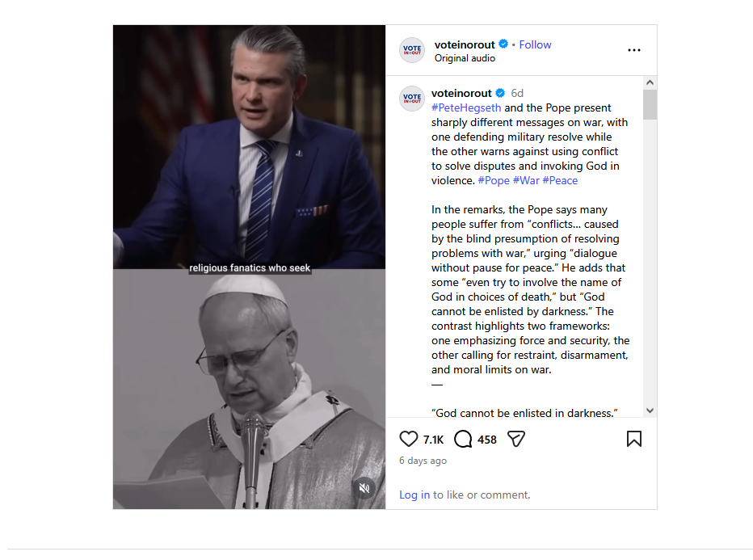Open comments via speech bubble icon
This screenshot has height=560, width=753.
pyautogui.click(x=463, y=439)
